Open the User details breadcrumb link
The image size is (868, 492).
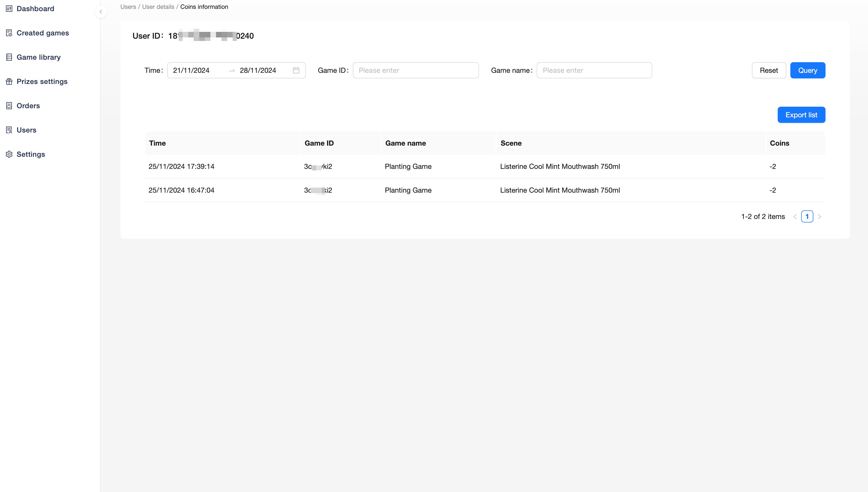click(158, 7)
